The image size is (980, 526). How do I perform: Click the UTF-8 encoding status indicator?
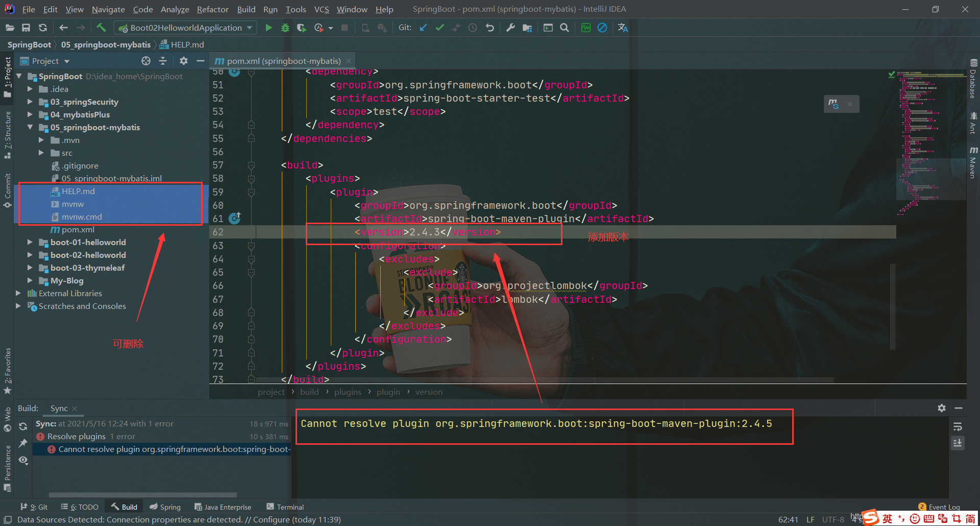[x=833, y=519]
